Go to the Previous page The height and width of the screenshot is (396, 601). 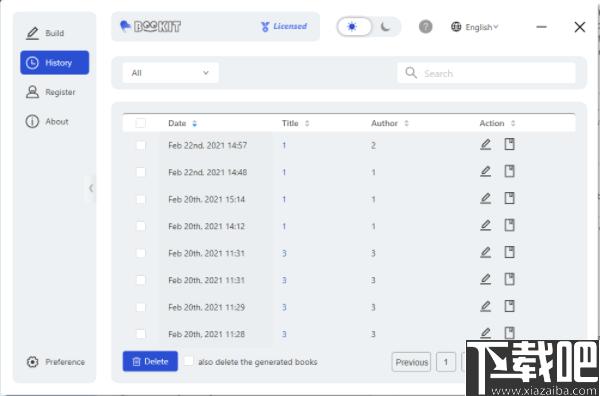click(411, 362)
